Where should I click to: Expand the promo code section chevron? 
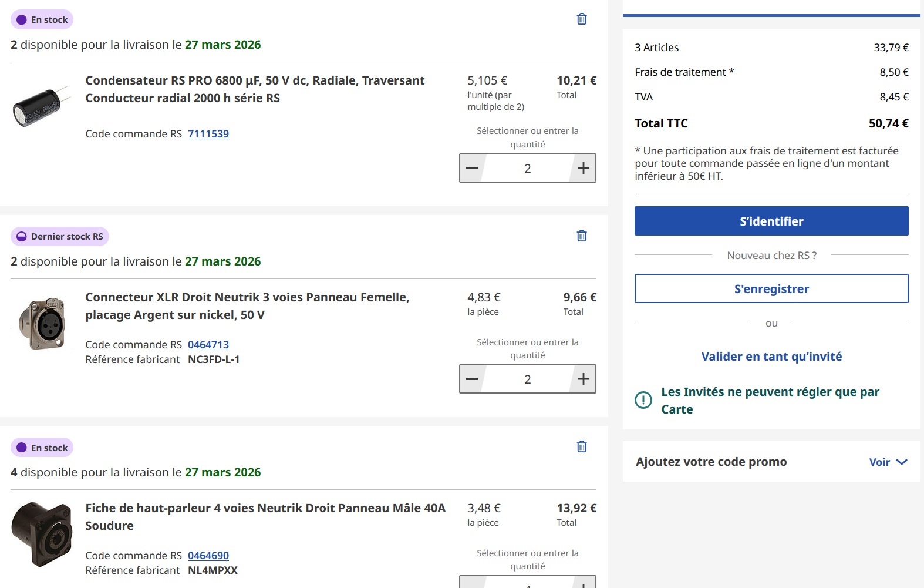tap(902, 462)
